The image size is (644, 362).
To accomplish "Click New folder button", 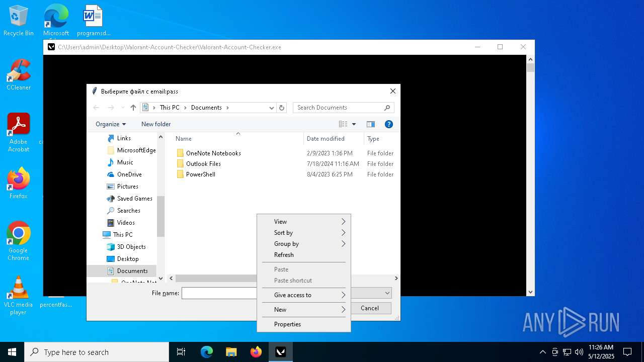I will (156, 124).
